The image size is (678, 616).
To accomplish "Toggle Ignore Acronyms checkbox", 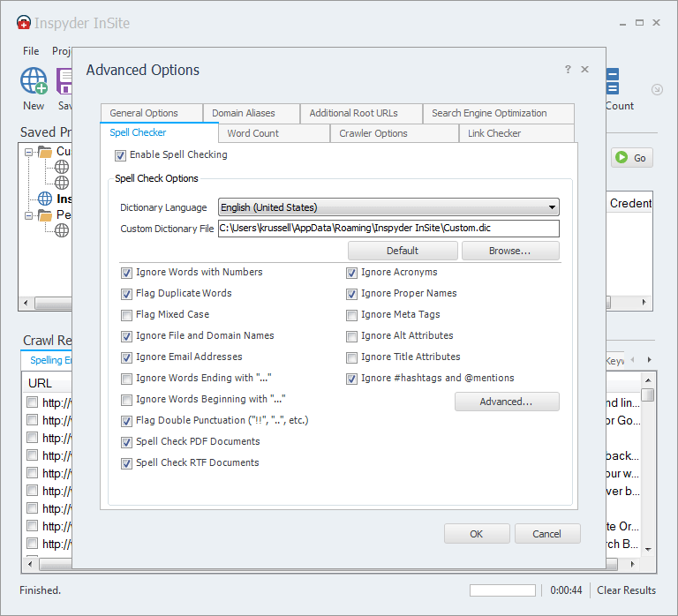I will [351, 273].
